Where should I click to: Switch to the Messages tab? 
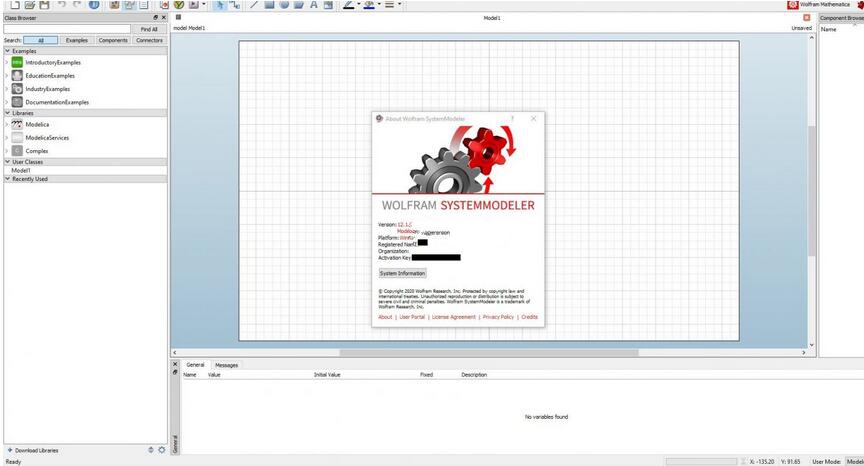click(x=226, y=365)
